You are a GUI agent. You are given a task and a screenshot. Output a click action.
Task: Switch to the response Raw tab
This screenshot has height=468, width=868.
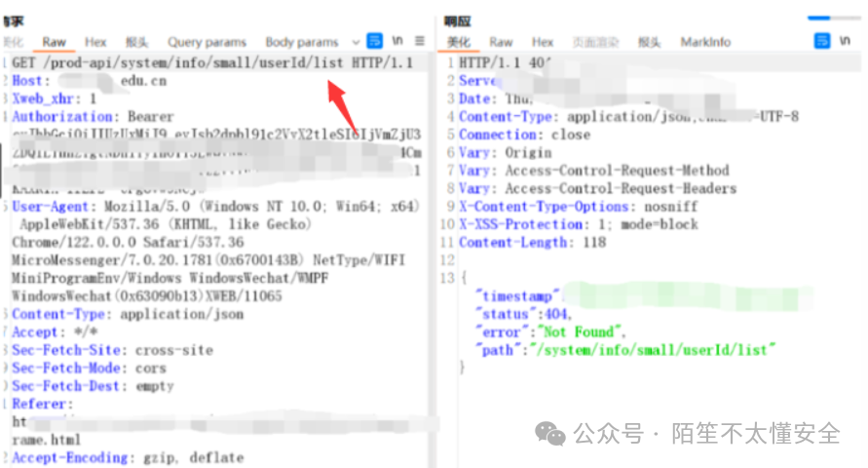(501, 42)
